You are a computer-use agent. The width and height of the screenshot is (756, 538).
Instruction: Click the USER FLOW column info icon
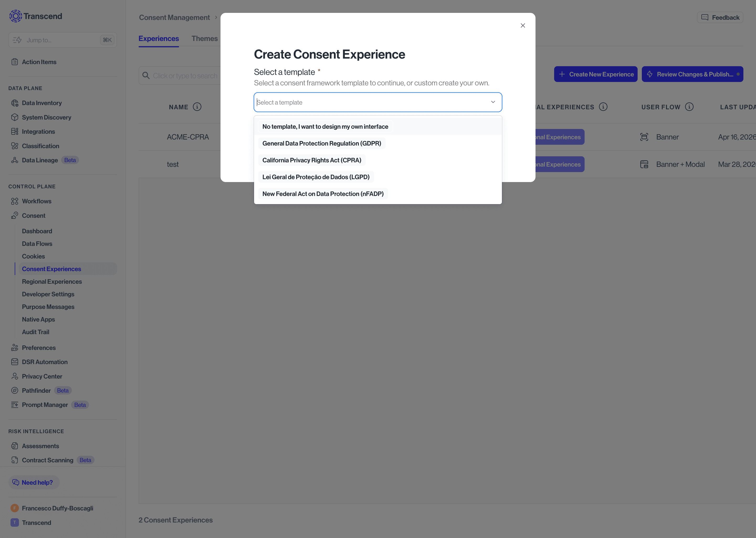coord(689,107)
